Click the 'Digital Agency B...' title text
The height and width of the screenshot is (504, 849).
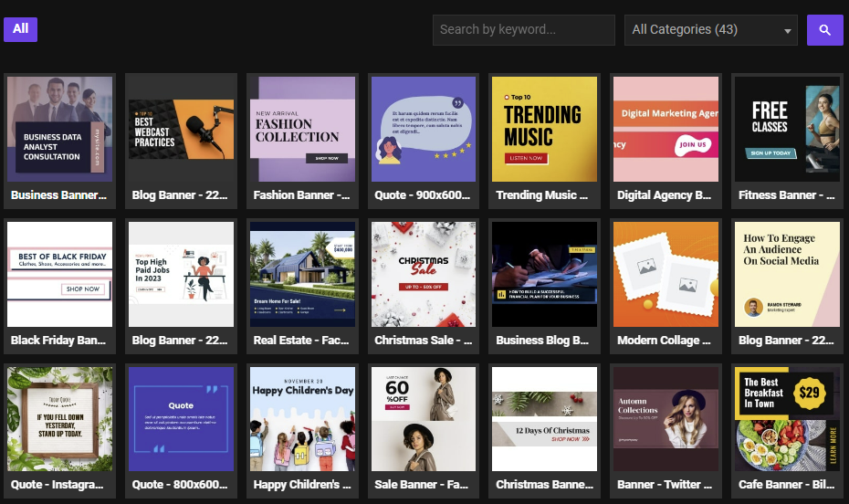pos(664,194)
